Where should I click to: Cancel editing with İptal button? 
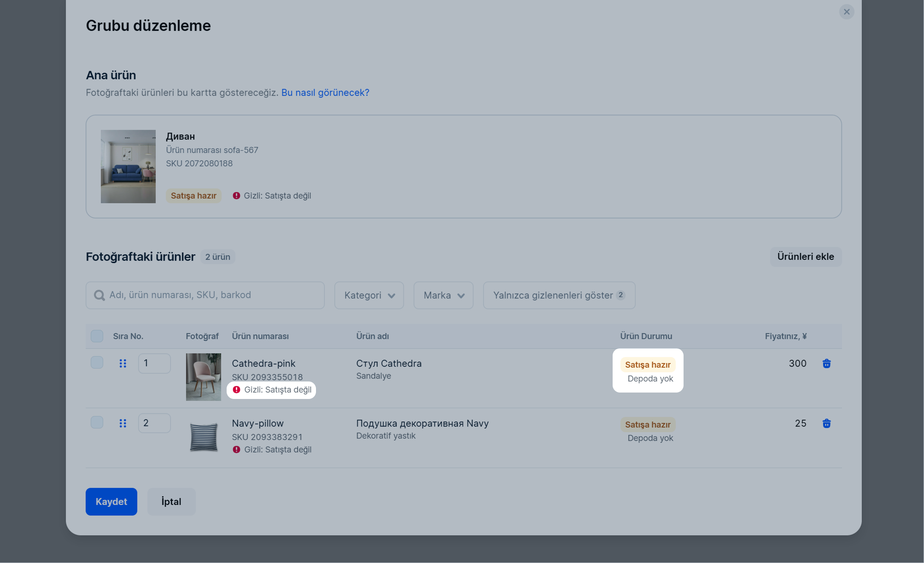coord(171,502)
